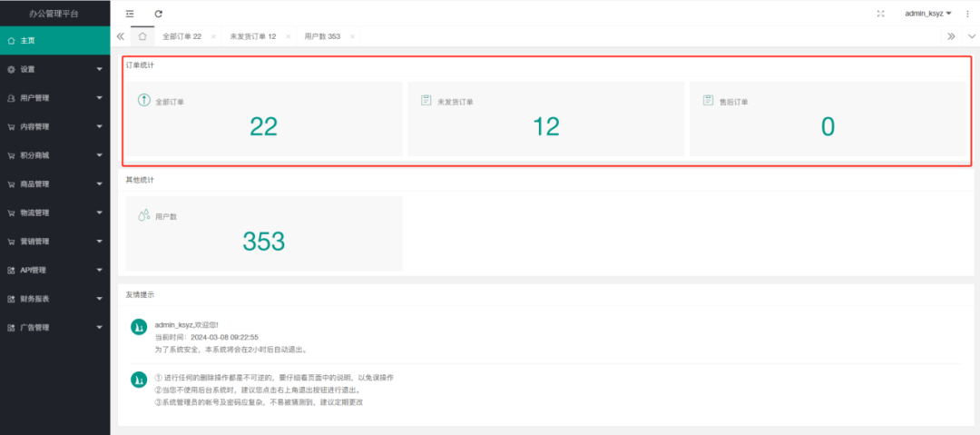Open the home tab house icon
980x435 pixels.
142,36
